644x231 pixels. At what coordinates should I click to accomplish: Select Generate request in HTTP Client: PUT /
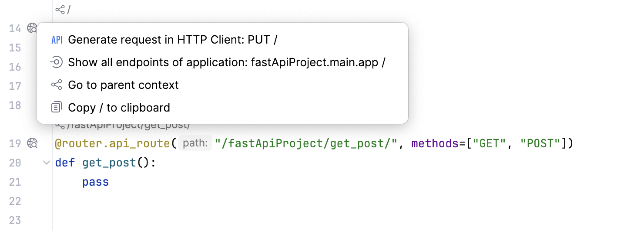173,40
